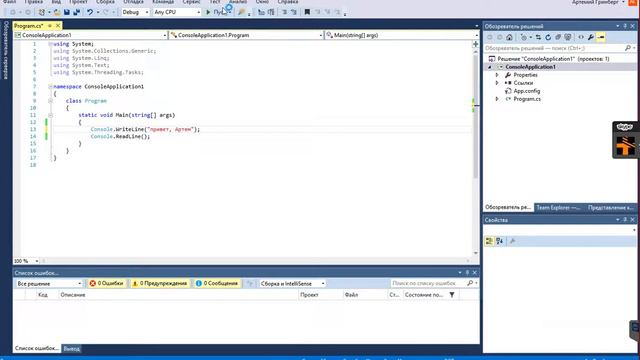Switch to the Program.cs editor tab
This screenshot has height=360, width=640.
coord(29,26)
